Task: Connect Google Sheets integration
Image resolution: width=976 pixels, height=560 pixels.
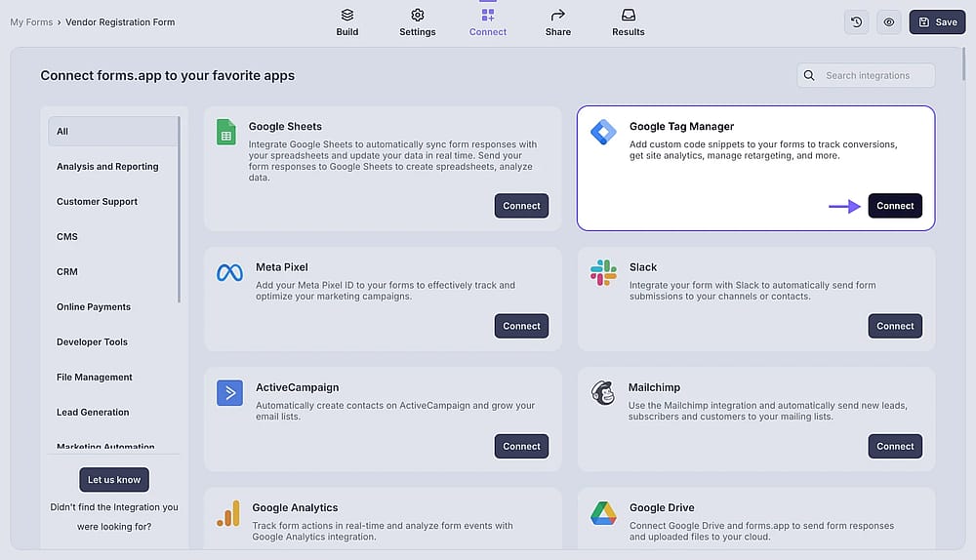Action: coord(521,206)
